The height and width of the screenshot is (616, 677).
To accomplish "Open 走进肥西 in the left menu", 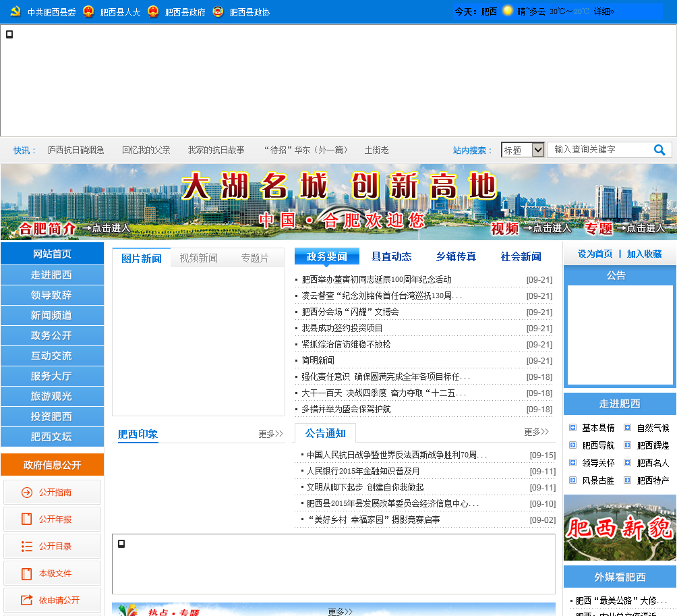I will (x=52, y=275).
